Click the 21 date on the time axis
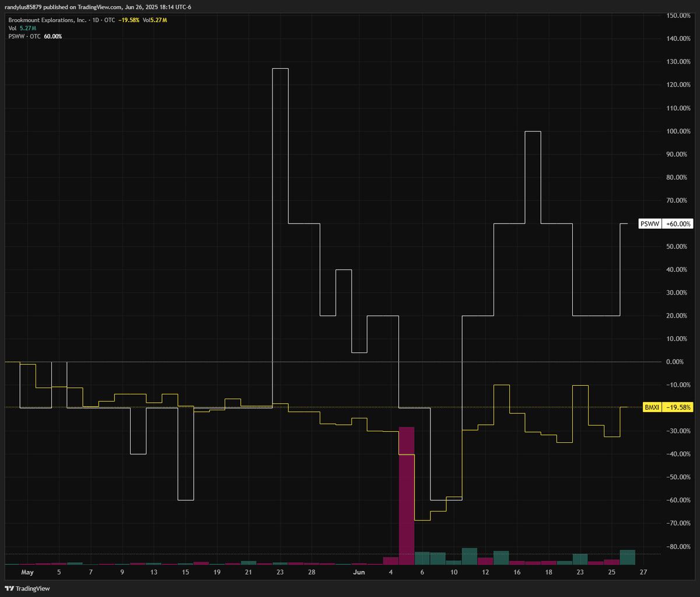700x597 pixels. (x=249, y=573)
